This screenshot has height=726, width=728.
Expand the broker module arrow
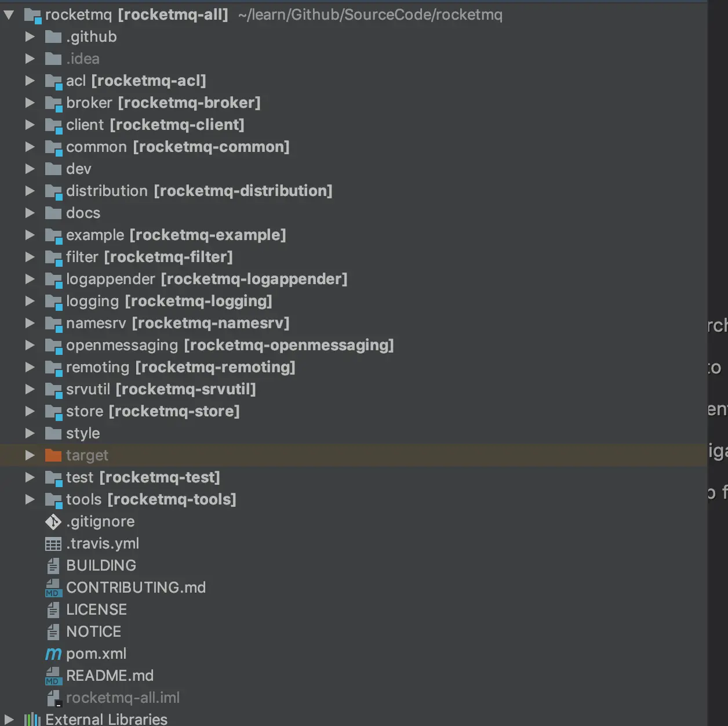30,103
